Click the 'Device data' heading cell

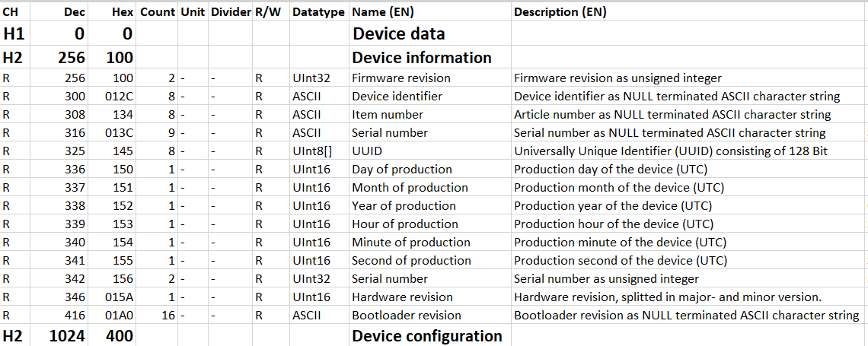[399, 33]
